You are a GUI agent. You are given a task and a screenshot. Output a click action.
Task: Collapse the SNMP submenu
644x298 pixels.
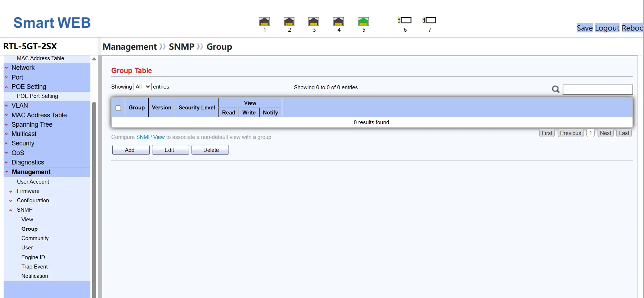(x=24, y=210)
